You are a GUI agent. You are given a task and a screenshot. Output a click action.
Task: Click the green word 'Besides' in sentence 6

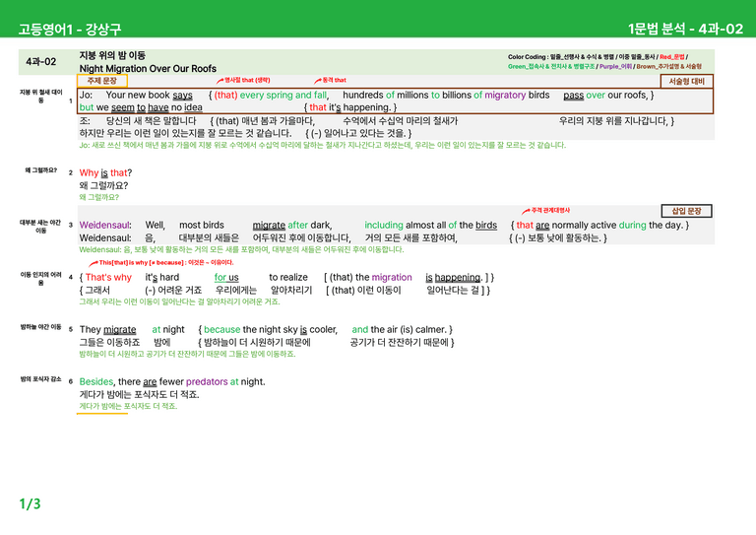click(x=96, y=381)
